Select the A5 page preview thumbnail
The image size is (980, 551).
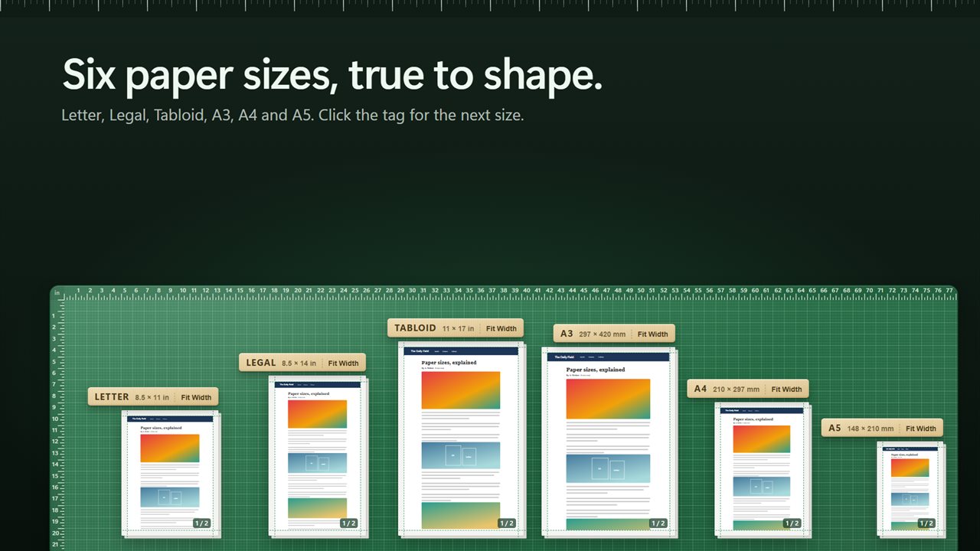[910, 488]
